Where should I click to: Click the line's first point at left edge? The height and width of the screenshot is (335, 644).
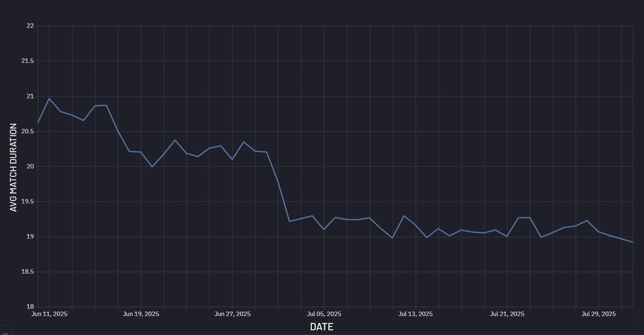(38, 123)
